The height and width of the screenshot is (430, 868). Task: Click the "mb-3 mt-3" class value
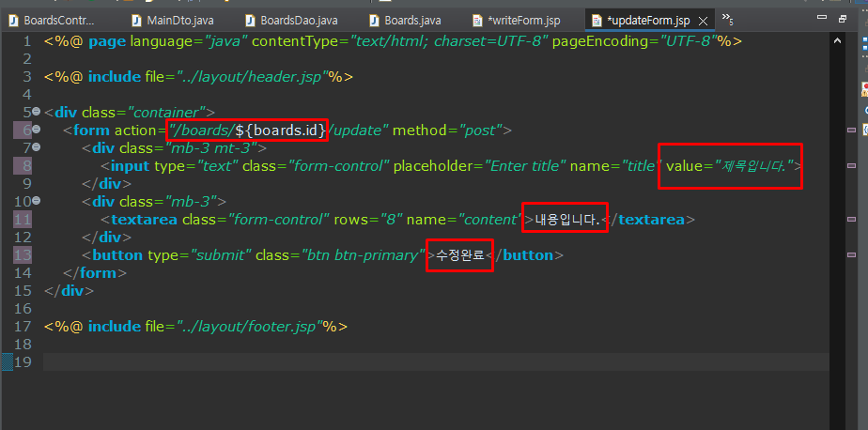(x=212, y=147)
